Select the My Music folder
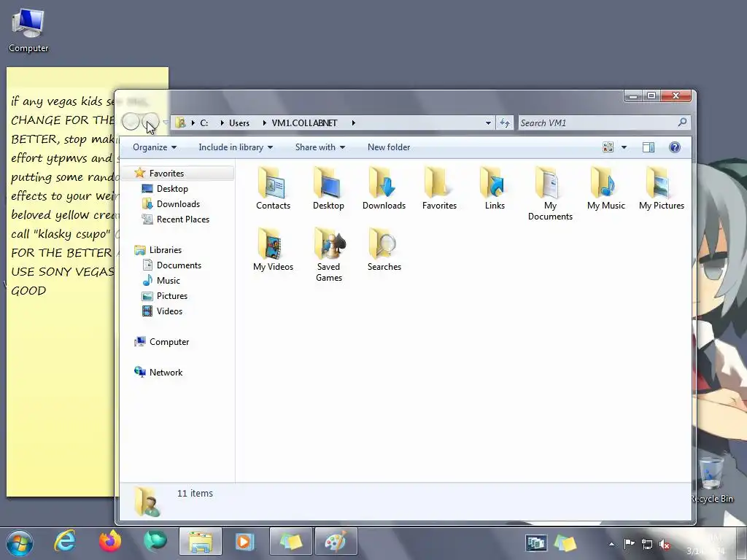Viewport: 747px width, 560px height. (606, 189)
